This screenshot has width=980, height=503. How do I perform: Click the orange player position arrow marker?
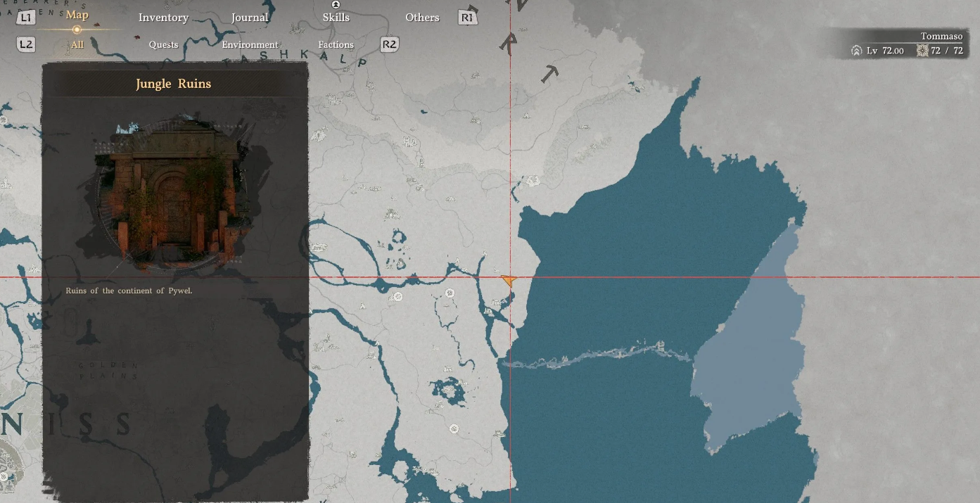(x=509, y=281)
